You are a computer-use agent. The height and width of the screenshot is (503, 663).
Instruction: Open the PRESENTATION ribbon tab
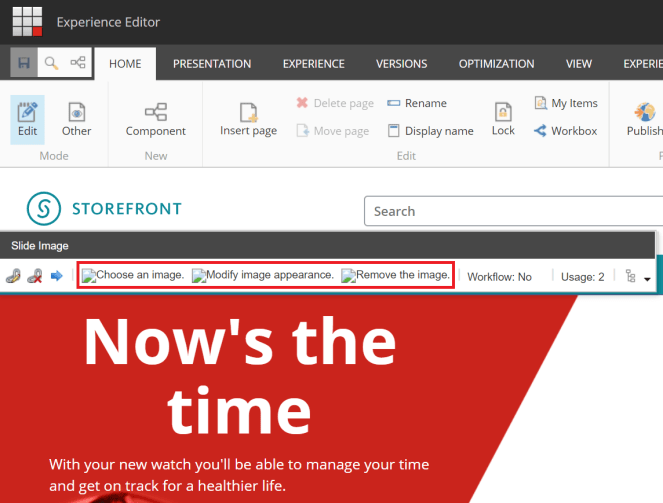pyautogui.click(x=212, y=64)
